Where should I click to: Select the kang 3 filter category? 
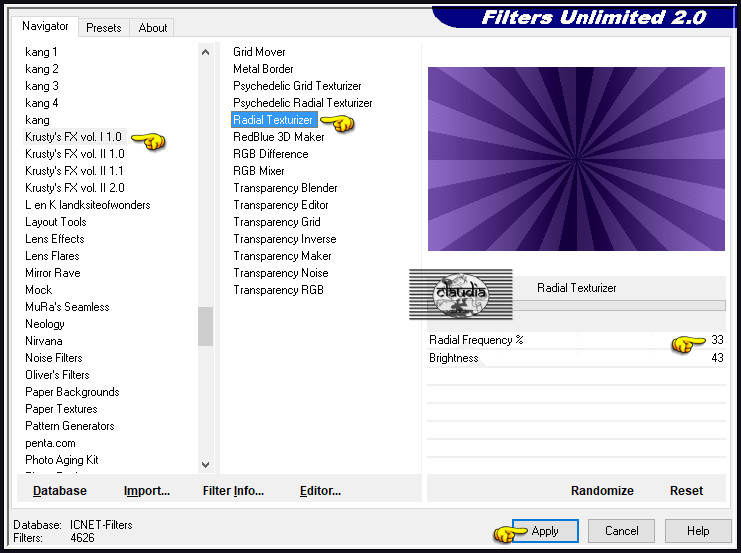pos(42,86)
